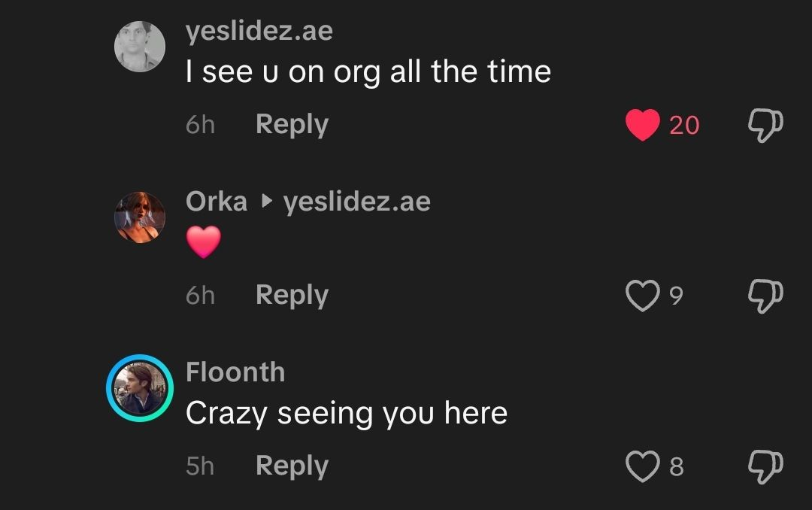Open Orka's profile picture

(139, 217)
